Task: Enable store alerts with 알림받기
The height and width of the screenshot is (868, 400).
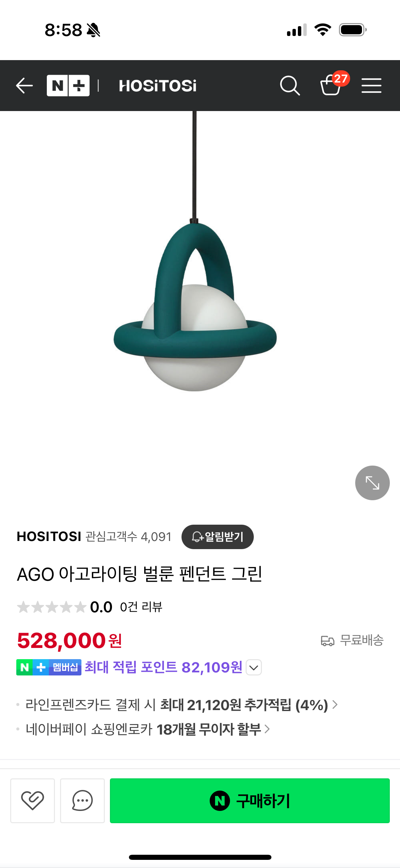Action: 217,537
